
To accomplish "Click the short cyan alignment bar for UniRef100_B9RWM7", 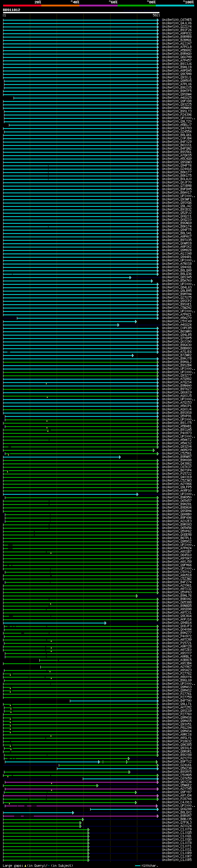I will [62, 457].
